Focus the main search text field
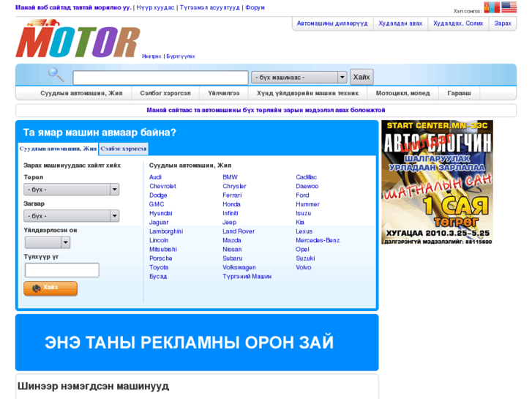 160,78
